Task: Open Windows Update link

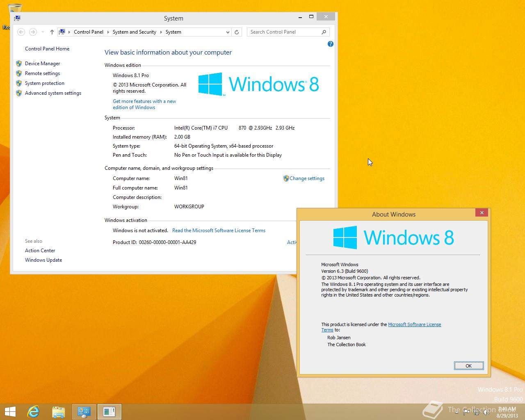Action: coord(43,260)
